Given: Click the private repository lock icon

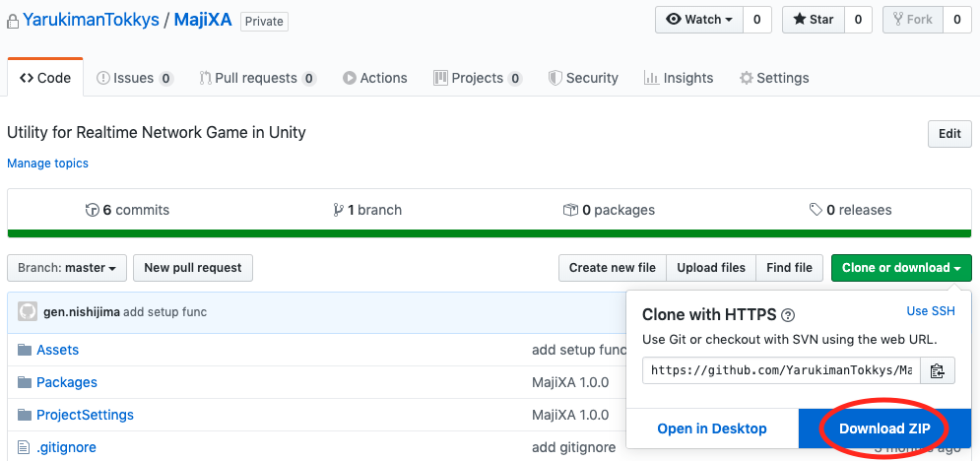Looking at the screenshot, I should [13, 22].
